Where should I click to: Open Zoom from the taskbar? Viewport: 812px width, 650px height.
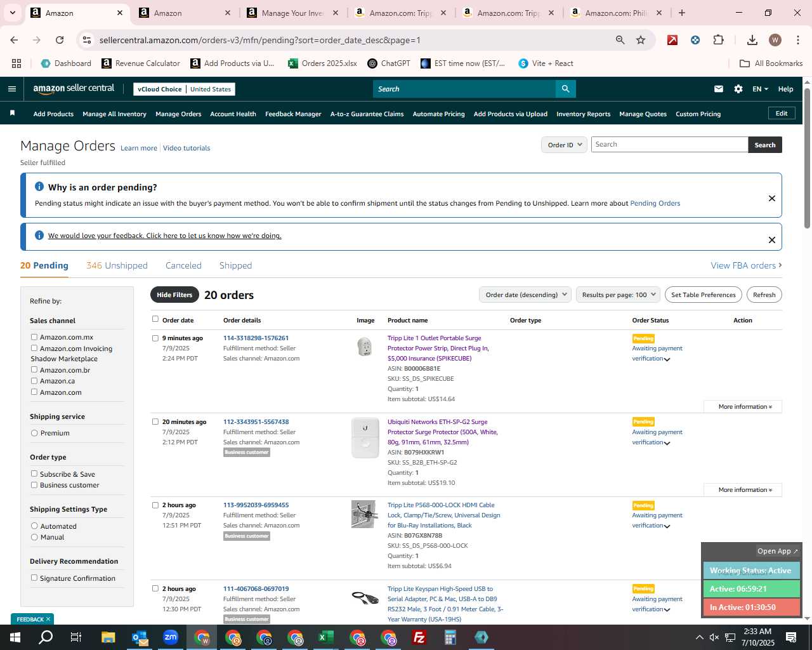171,637
